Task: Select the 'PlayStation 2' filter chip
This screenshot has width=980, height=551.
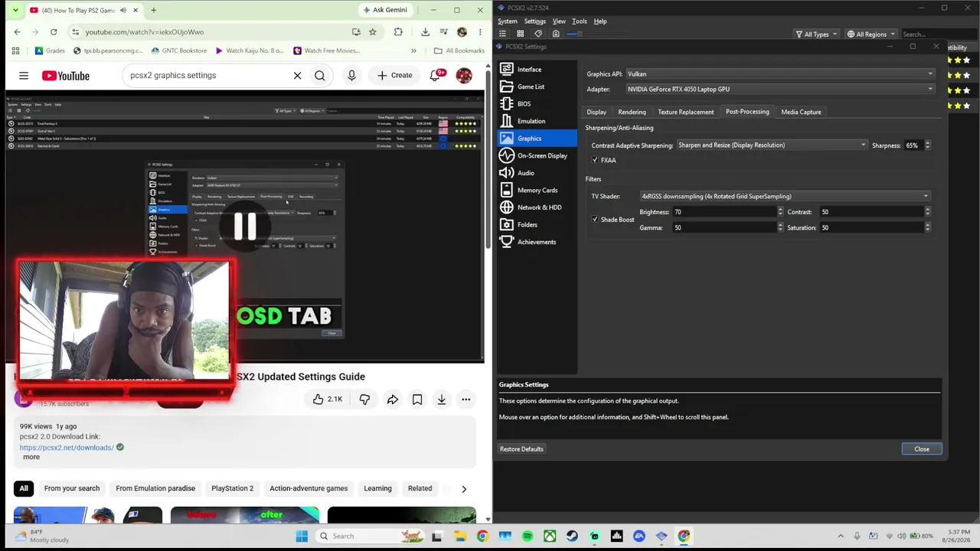Action: (232, 488)
